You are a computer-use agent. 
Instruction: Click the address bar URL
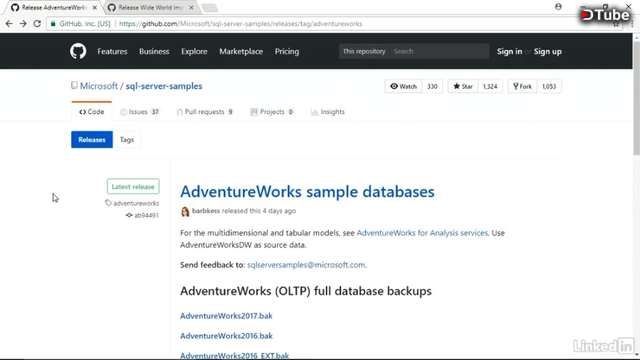(240, 24)
